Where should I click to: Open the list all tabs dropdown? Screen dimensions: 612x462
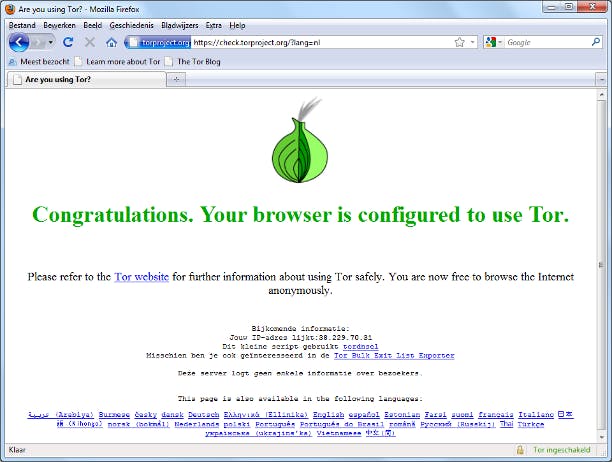tap(601, 80)
